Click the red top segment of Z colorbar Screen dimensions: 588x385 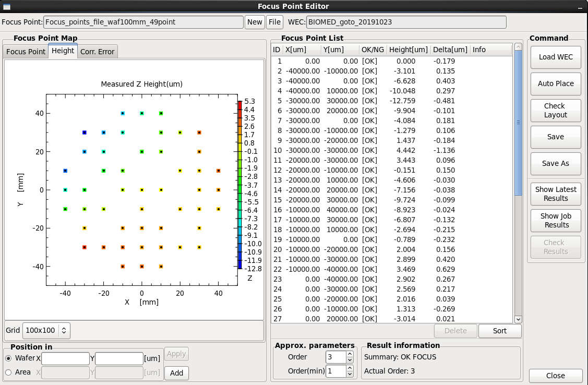point(240,105)
